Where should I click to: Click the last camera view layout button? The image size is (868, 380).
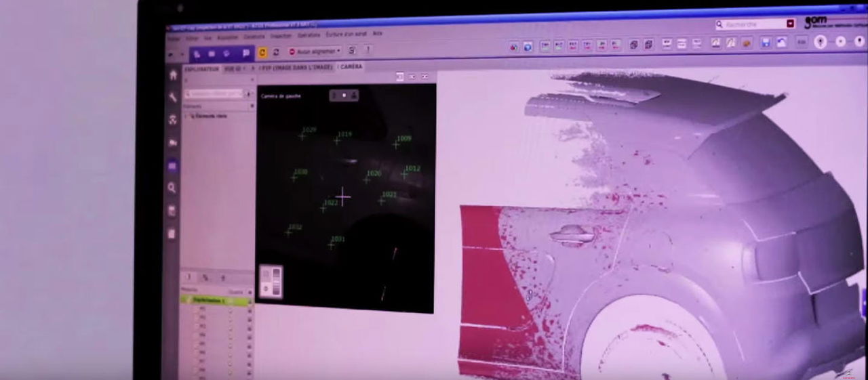click(x=425, y=76)
